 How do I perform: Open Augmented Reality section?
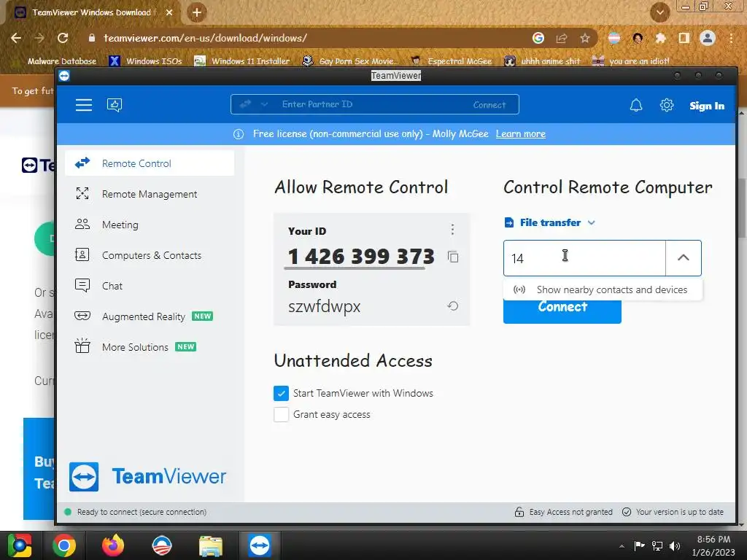[150, 316]
